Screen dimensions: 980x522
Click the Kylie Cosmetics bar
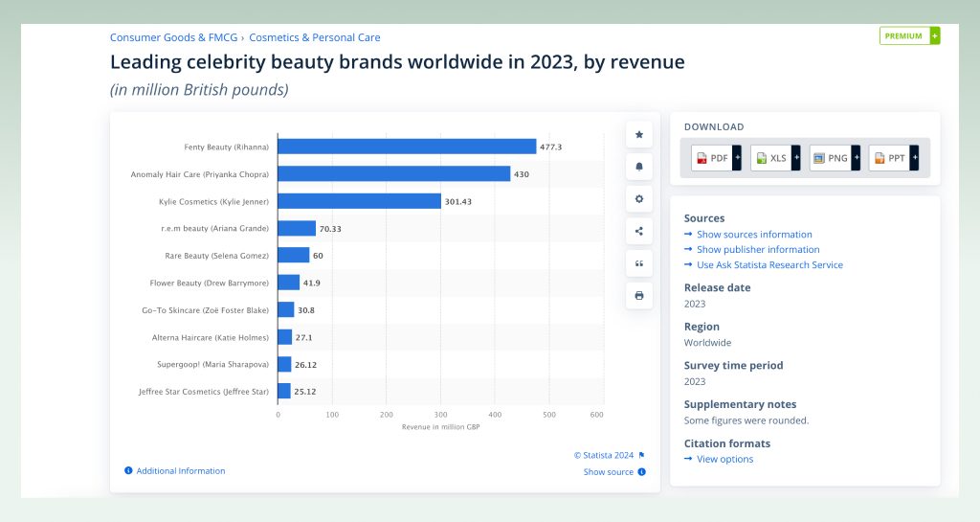click(360, 201)
